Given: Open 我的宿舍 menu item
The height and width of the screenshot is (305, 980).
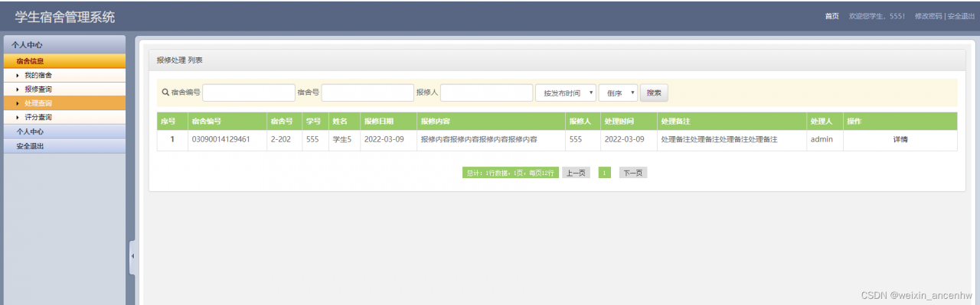Looking at the screenshot, I should pyautogui.click(x=38, y=76).
